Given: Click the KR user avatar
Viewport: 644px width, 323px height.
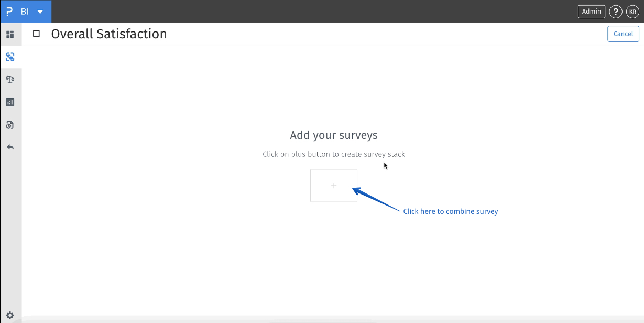Looking at the screenshot, I should [632, 11].
